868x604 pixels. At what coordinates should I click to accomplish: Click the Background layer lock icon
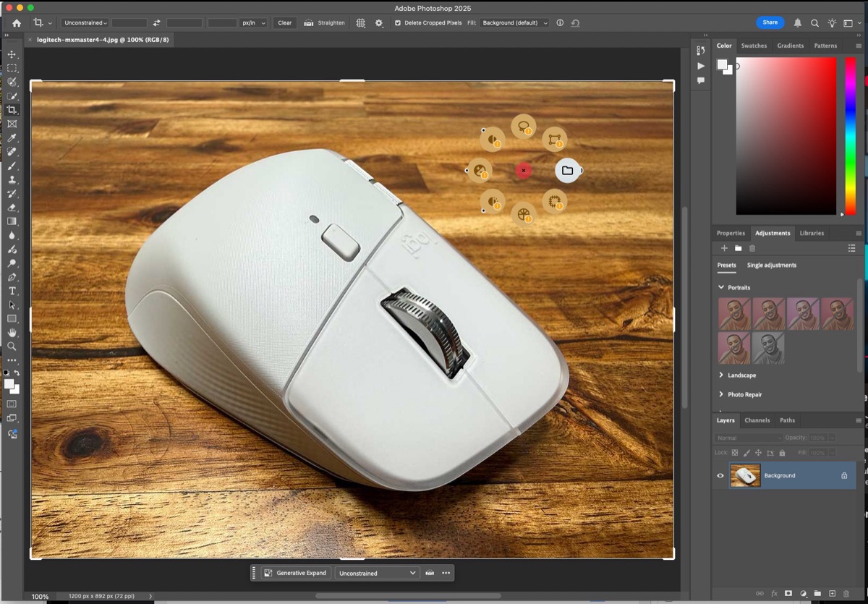(x=844, y=475)
